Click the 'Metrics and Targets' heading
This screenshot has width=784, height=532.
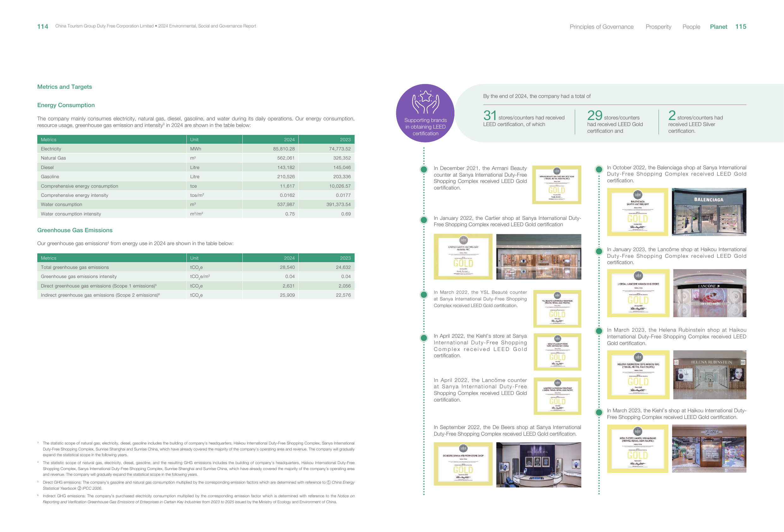point(64,87)
